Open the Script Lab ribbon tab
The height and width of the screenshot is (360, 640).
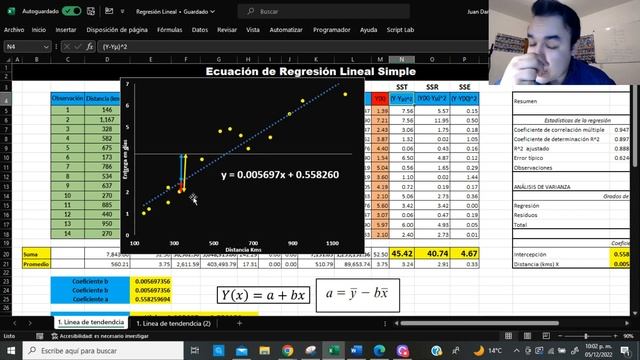click(x=400, y=30)
